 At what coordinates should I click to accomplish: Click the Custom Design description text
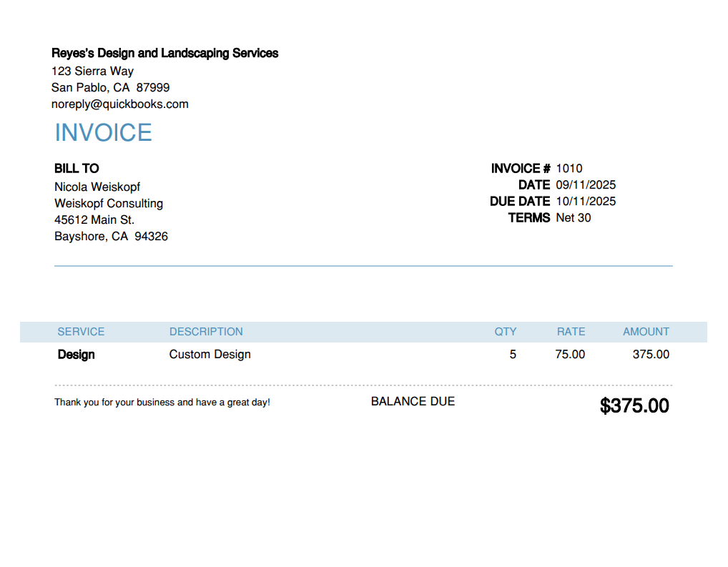(210, 355)
